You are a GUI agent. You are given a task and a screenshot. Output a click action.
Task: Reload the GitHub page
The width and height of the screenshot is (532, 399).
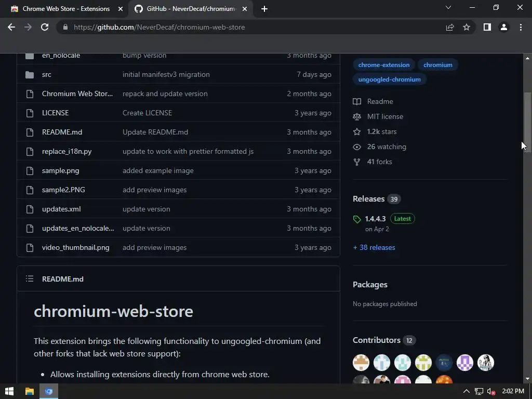(45, 27)
